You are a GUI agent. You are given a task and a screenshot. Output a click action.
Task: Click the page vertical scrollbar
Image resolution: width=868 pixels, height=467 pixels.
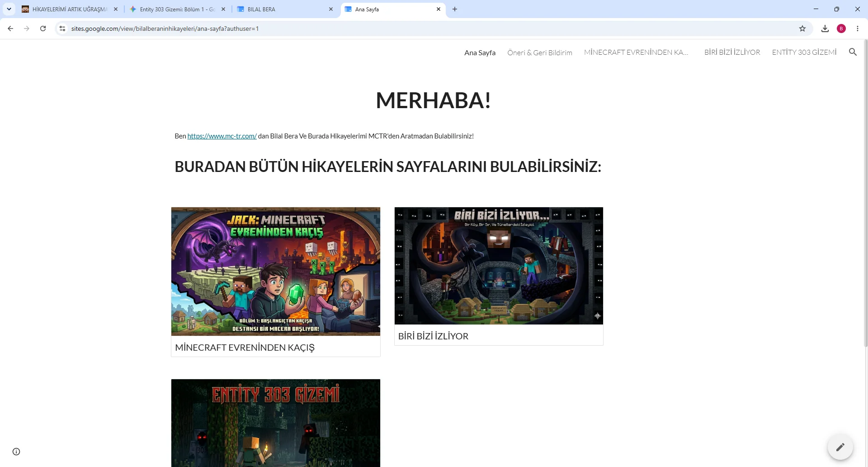pos(866,194)
